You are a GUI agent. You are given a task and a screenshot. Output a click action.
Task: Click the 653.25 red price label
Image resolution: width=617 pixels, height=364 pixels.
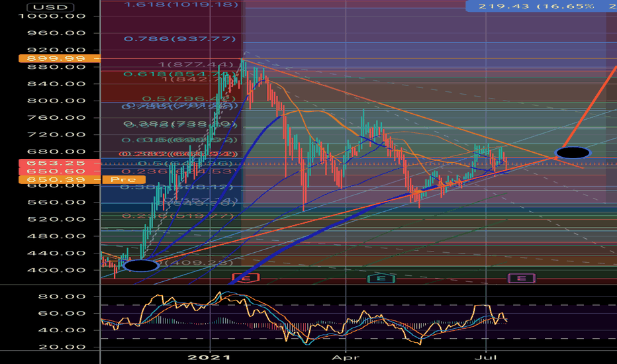point(60,163)
